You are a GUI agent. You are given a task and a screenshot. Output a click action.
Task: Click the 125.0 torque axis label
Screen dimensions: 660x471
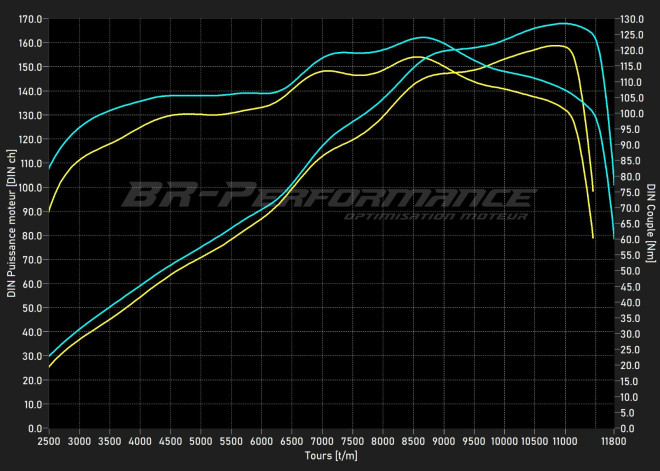pyautogui.click(x=632, y=35)
